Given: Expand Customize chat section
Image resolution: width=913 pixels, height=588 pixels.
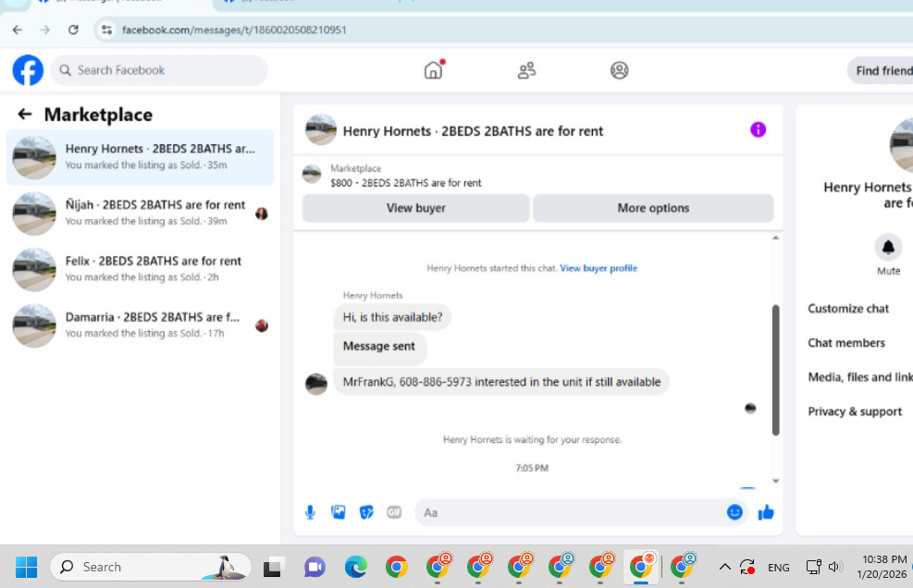Looking at the screenshot, I should (848, 309).
